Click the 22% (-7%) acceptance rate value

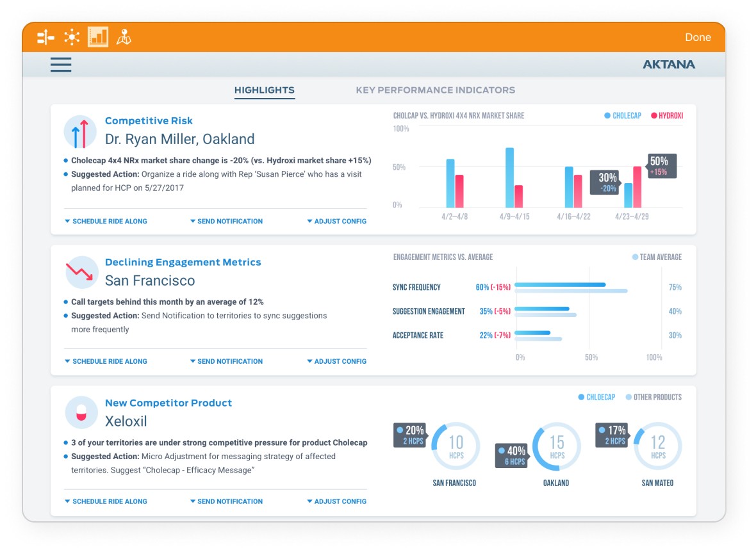[495, 336]
